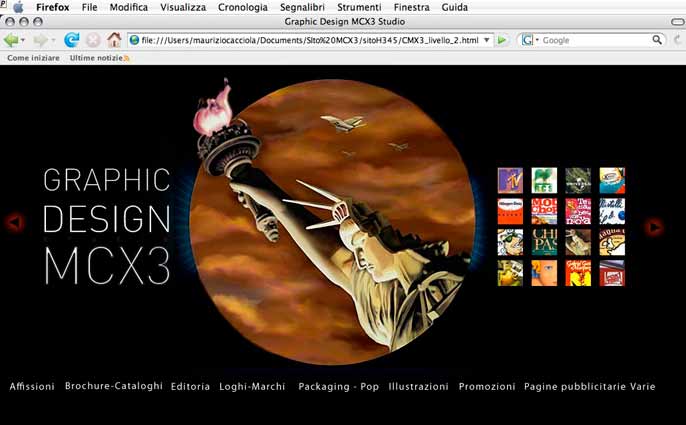
Task: Open the Strumenti menu
Action: [359, 7]
